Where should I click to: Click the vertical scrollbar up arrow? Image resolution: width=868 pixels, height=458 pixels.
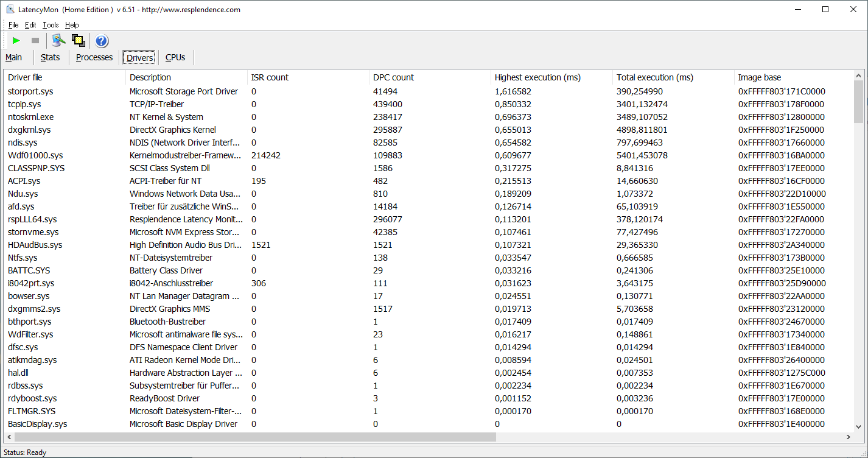tap(858, 76)
